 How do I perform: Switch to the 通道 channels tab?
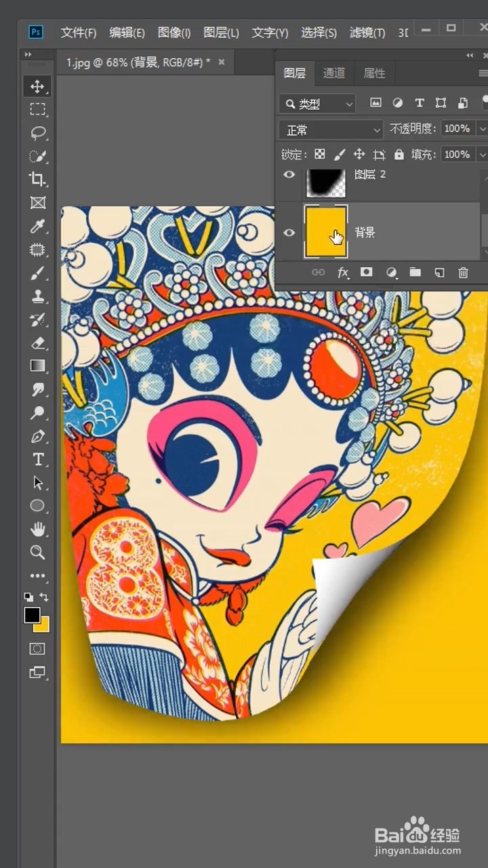coord(334,73)
